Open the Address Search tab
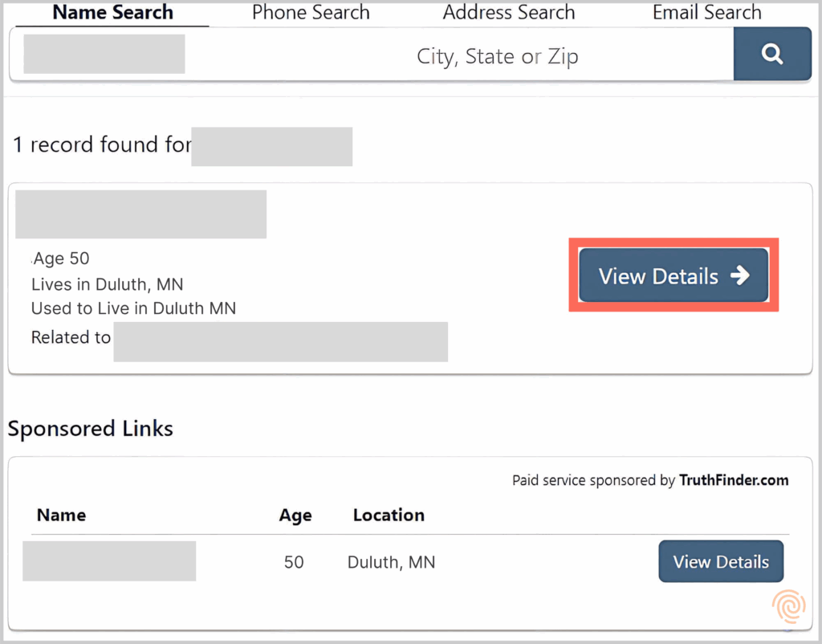This screenshot has width=822, height=644. point(509,13)
